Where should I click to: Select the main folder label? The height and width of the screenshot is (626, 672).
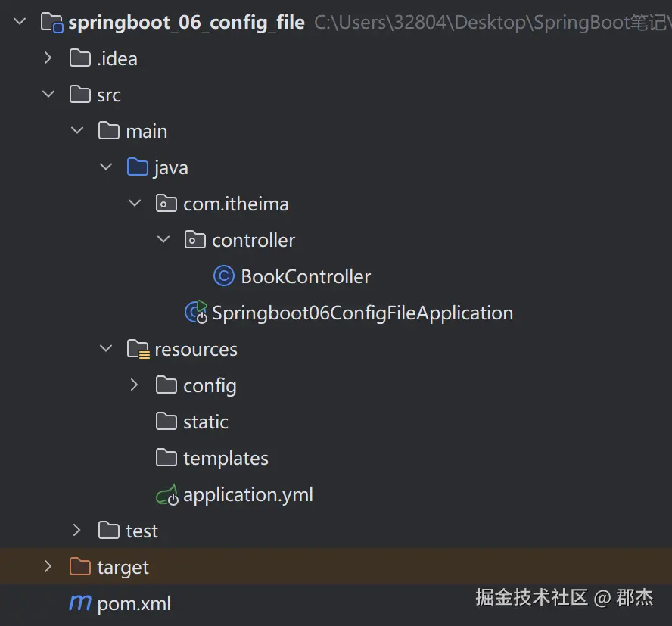point(146,131)
